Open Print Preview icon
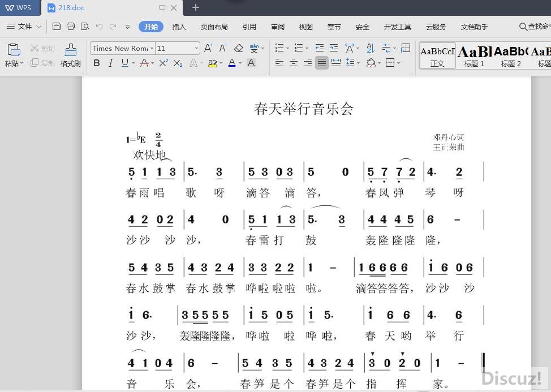The image size is (551, 392). [85, 27]
